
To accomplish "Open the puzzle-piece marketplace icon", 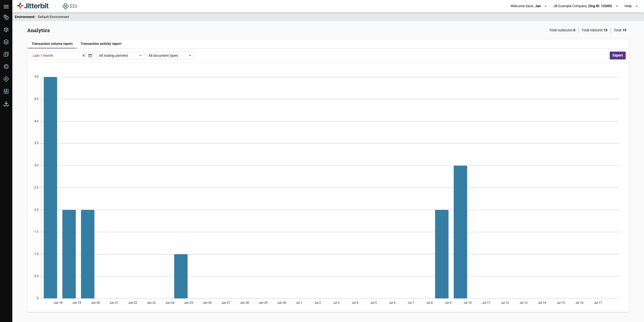I will [x=6, y=91].
